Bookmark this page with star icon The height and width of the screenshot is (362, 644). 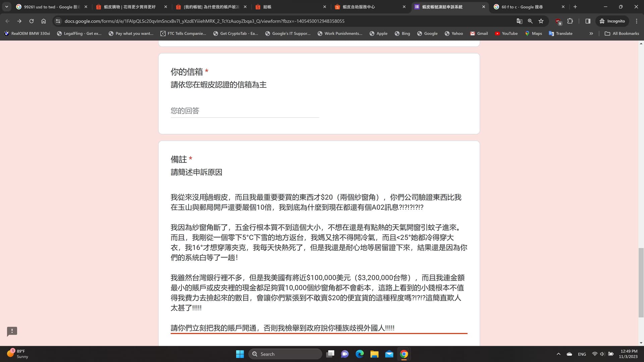click(541, 21)
